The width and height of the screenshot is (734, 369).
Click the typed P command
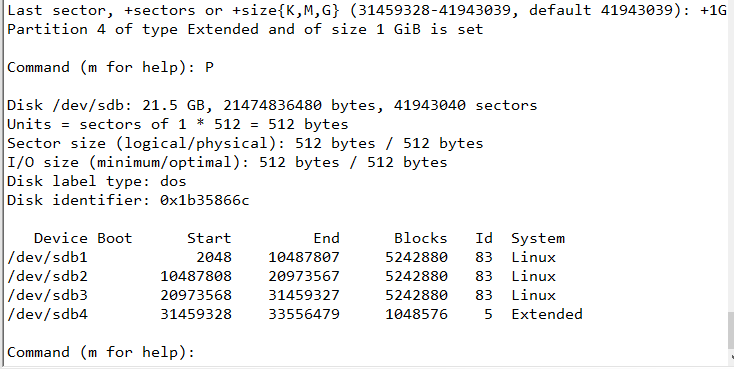209,67
